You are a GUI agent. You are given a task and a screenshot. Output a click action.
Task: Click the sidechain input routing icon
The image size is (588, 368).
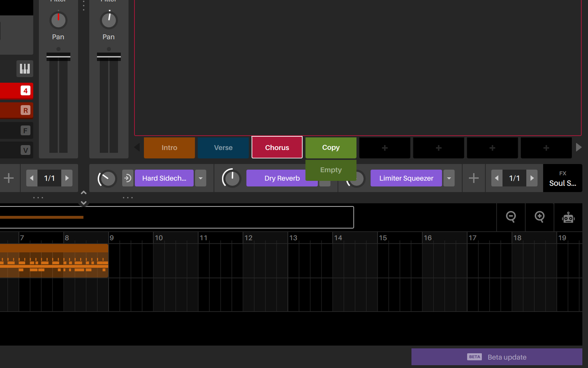(x=128, y=178)
